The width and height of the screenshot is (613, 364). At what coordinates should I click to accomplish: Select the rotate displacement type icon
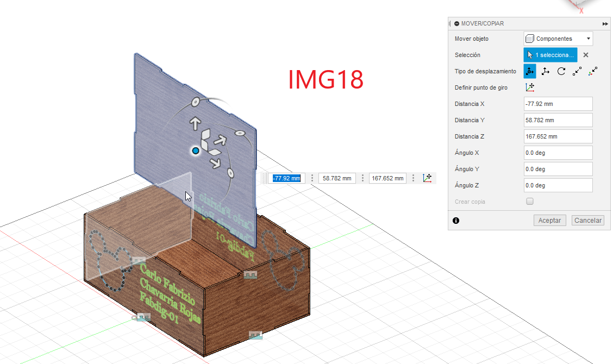[x=561, y=71]
